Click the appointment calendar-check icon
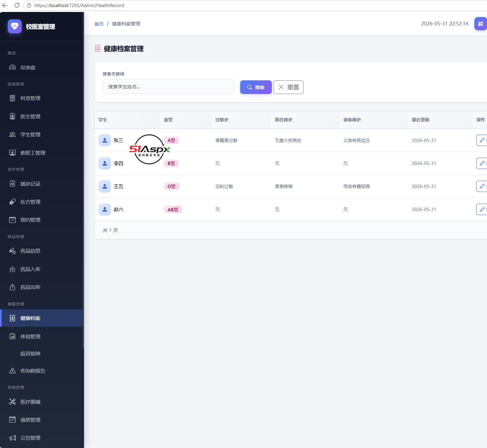Viewport: 487px width, 448px height. coord(12,220)
